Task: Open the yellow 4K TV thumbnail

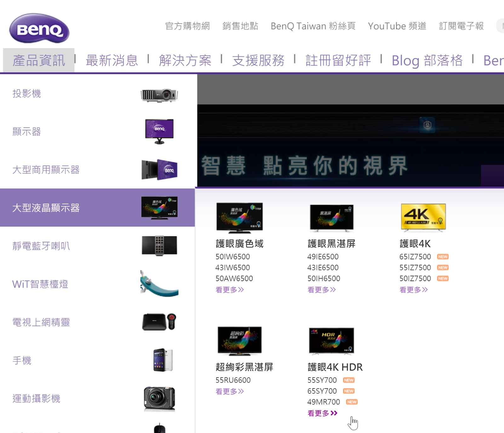Action: [423, 217]
